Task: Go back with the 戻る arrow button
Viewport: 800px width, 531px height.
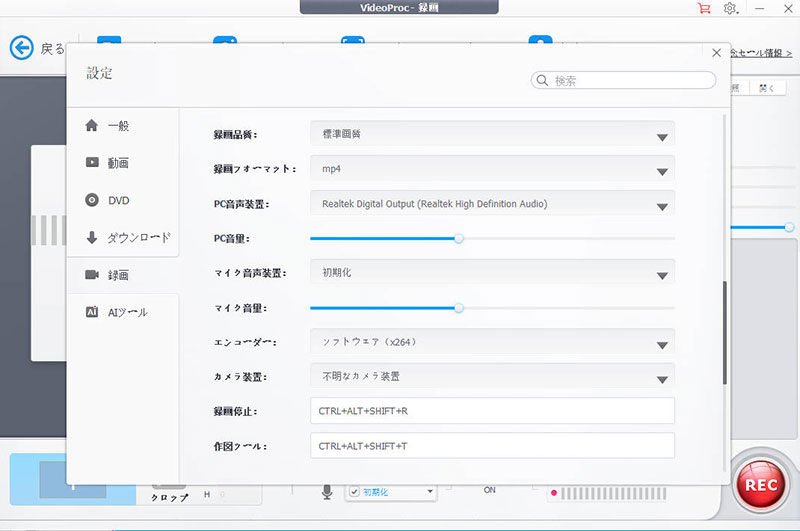Action: click(21, 48)
